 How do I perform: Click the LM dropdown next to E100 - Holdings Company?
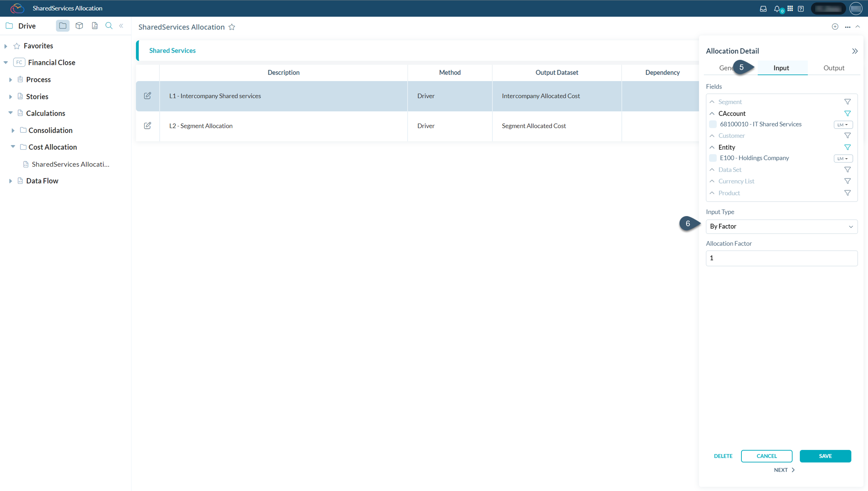click(843, 158)
